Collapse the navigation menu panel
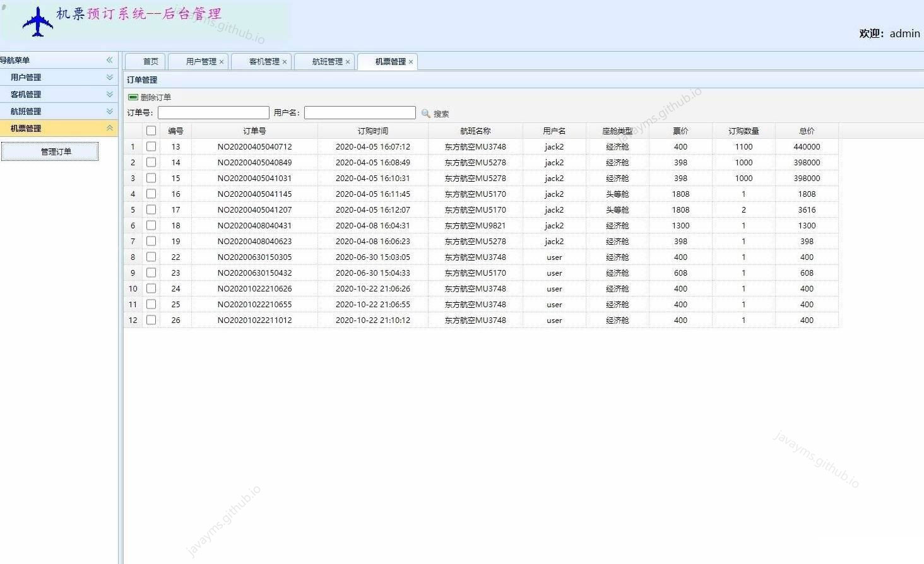Image resolution: width=924 pixels, height=564 pixels. (109, 60)
